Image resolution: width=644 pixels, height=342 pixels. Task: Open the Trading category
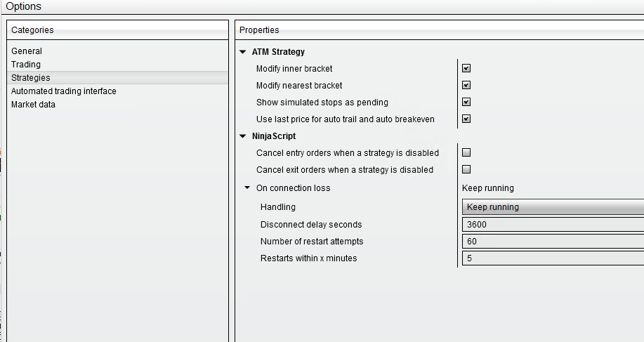pos(26,65)
